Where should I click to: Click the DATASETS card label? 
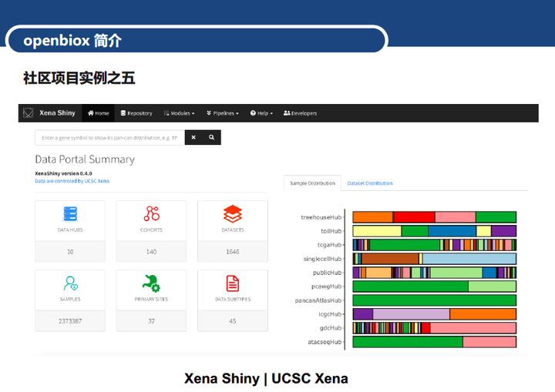[233, 230]
